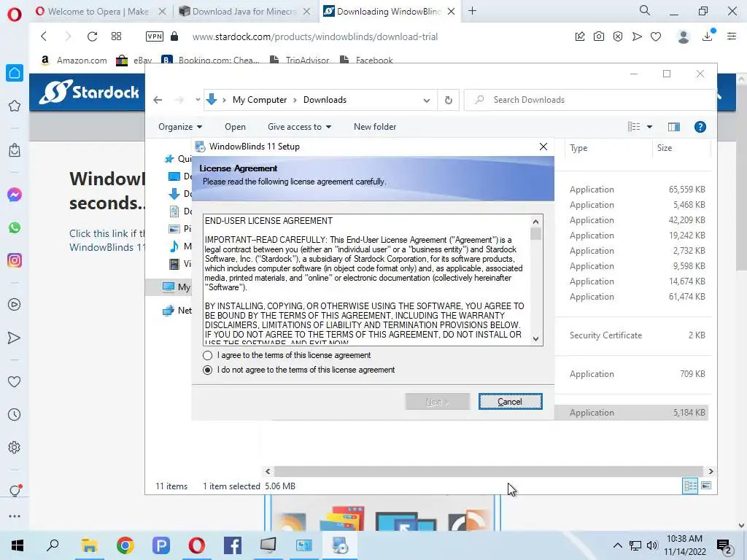Click the license text scroll down arrow
This screenshot has width=747, height=560.
pyautogui.click(x=536, y=339)
